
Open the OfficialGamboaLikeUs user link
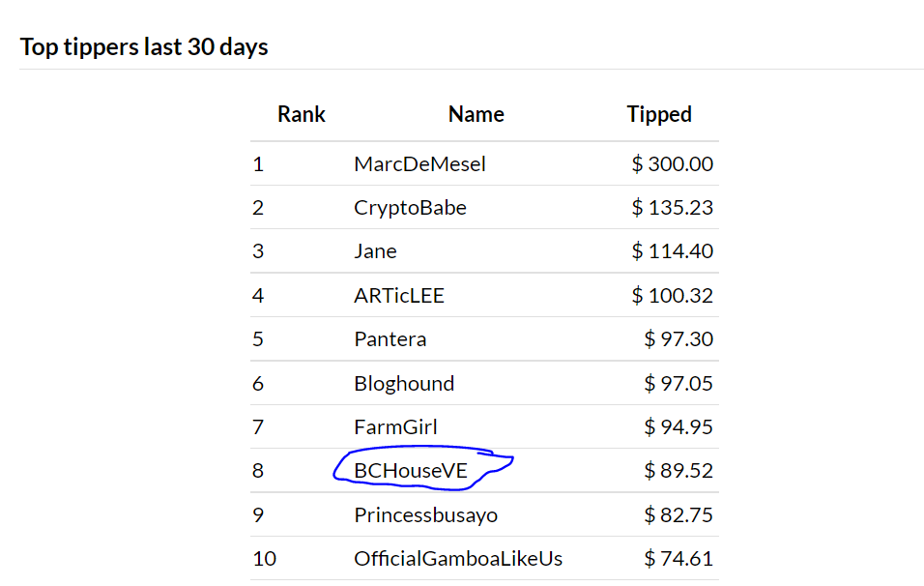click(458, 558)
